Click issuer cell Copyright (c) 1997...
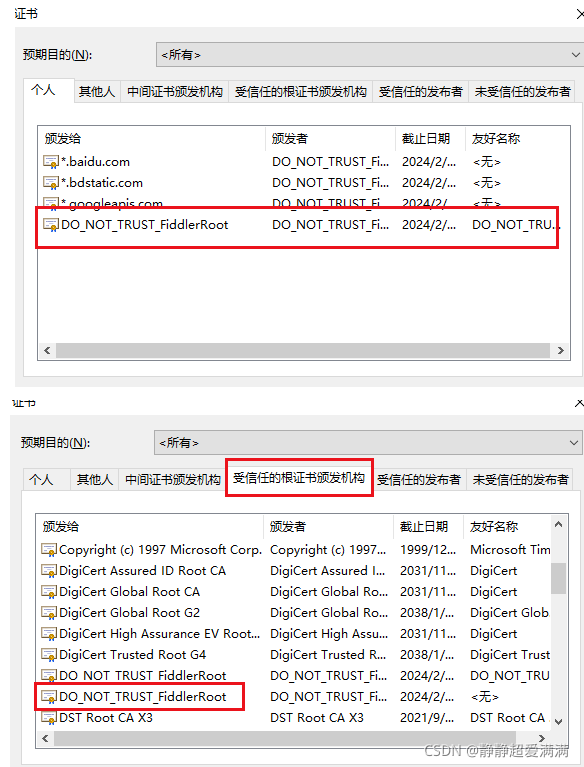The image size is (584, 767). click(x=328, y=550)
